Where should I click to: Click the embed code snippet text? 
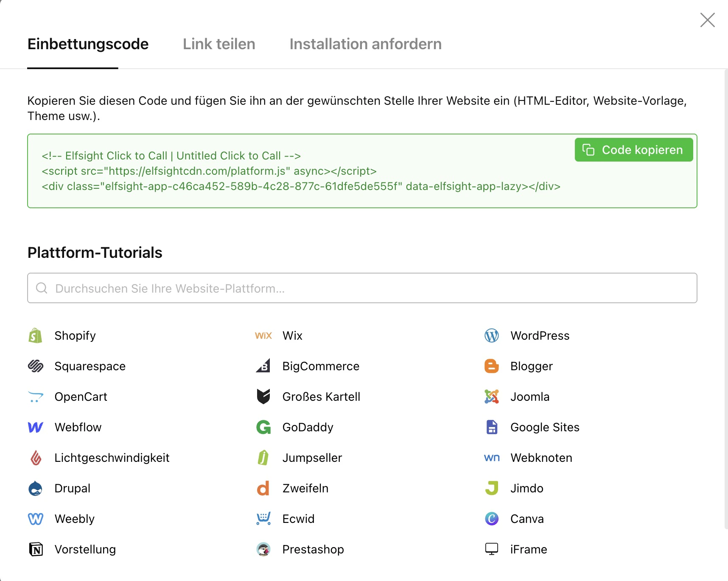[301, 171]
